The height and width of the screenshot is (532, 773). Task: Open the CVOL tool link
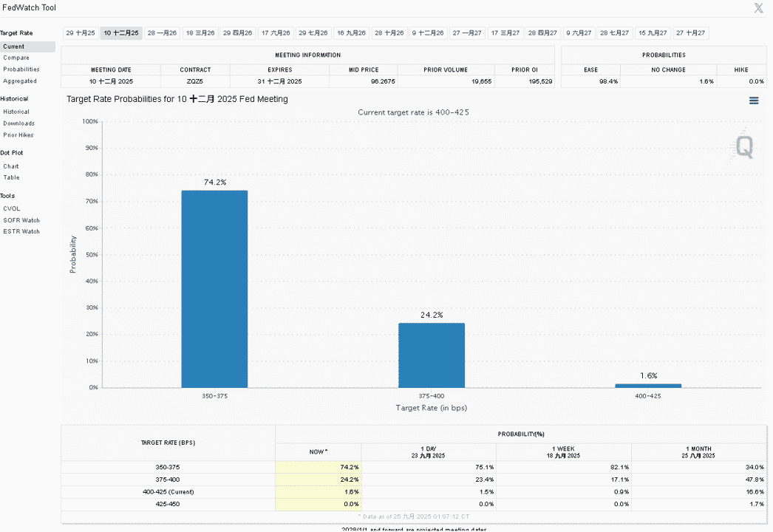12,209
